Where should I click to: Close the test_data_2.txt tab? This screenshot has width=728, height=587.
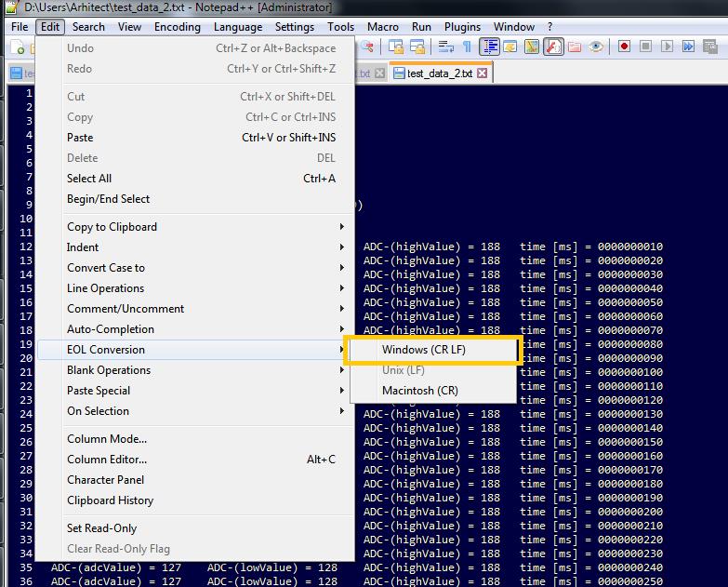[482, 73]
